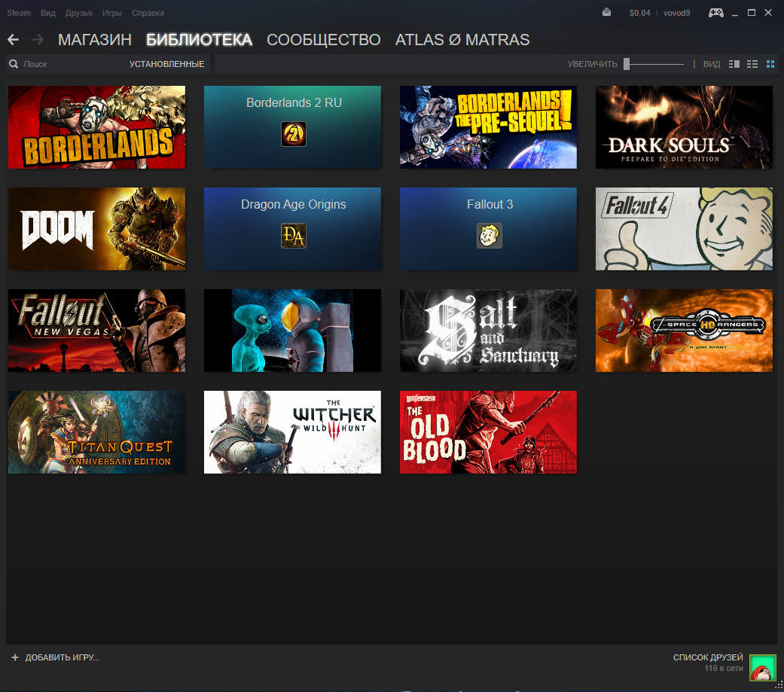Open СПИСОК ДРУЗЕЙ friends list
784x692 pixels.
[708, 657]
